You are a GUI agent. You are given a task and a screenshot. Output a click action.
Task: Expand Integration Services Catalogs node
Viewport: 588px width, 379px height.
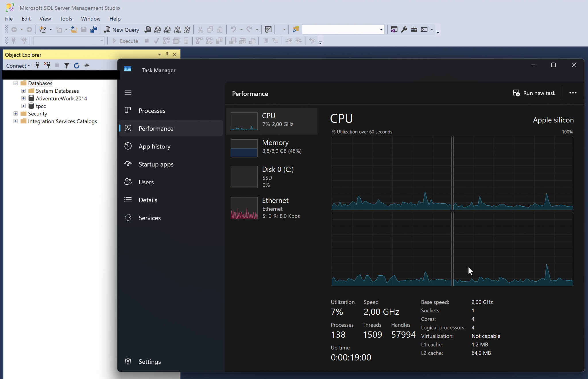pyautogui.click(x=16, y=121)
